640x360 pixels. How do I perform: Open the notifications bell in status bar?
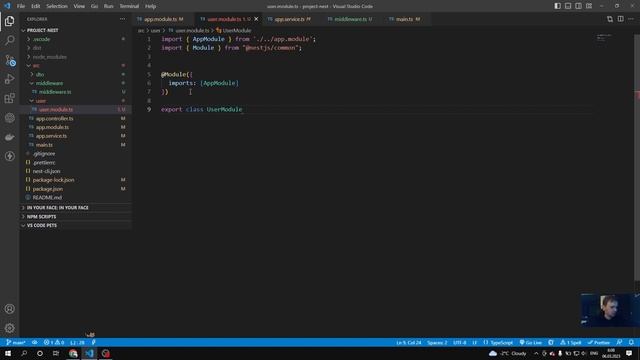coord(631,342)
